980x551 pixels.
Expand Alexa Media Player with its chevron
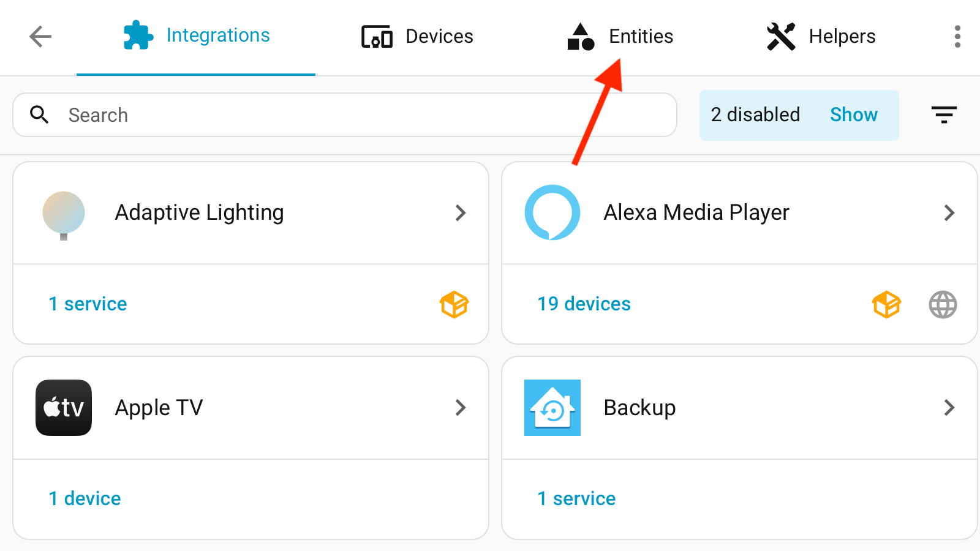(949, 213)
